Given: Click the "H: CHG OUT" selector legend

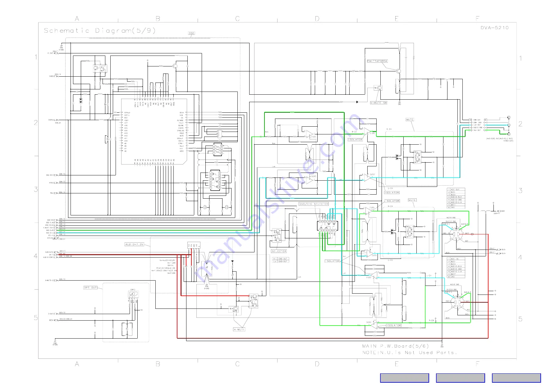Looking at the screenshot, I should pos(281,259).
